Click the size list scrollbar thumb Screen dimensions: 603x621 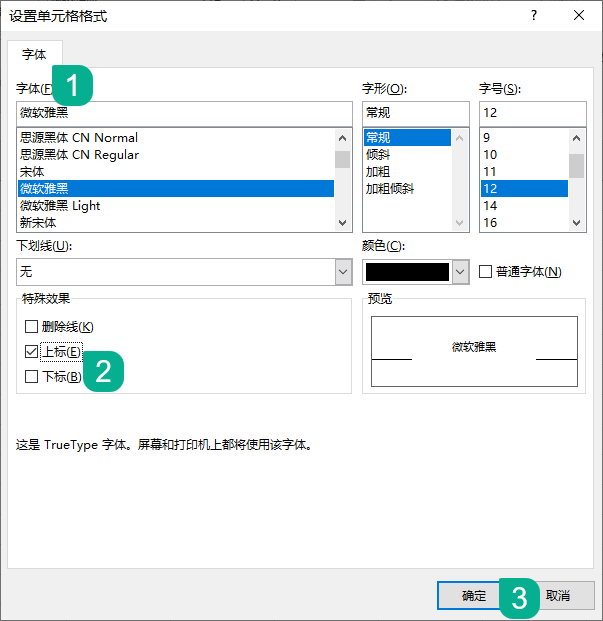576,166
